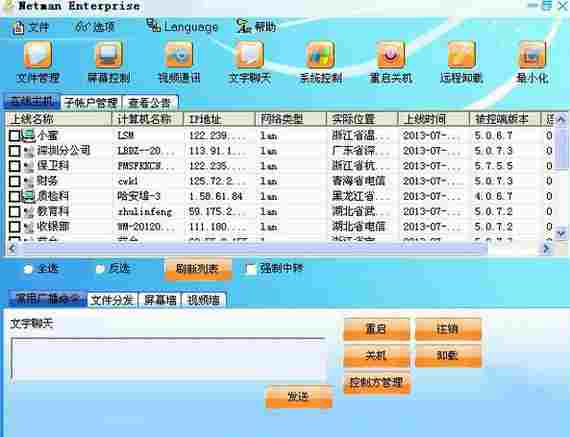Select the 5.7.5.5 version cell

coord(493,166)
